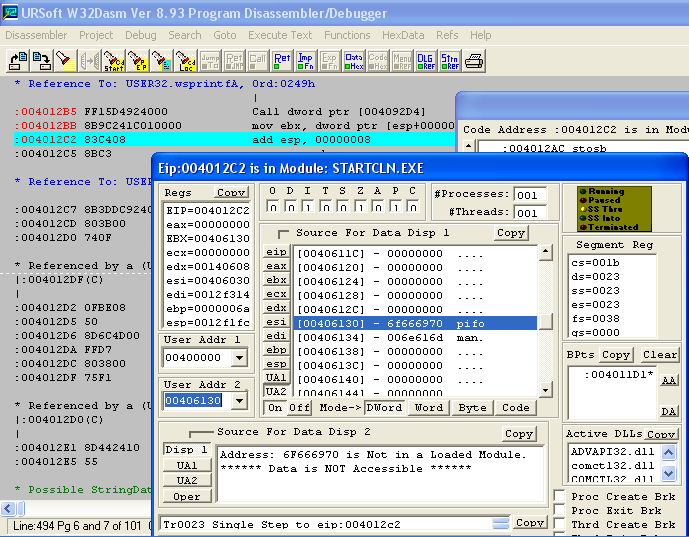Click the DA button beside breakpoints list
This screenshot has width=689, height=537.
tap(668, 411)
